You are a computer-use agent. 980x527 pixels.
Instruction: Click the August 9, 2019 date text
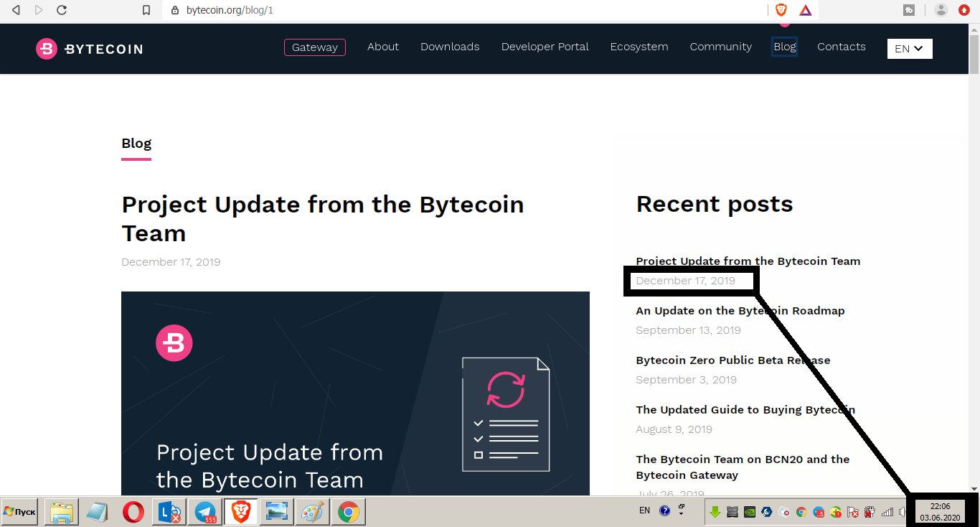pos(674,429)
